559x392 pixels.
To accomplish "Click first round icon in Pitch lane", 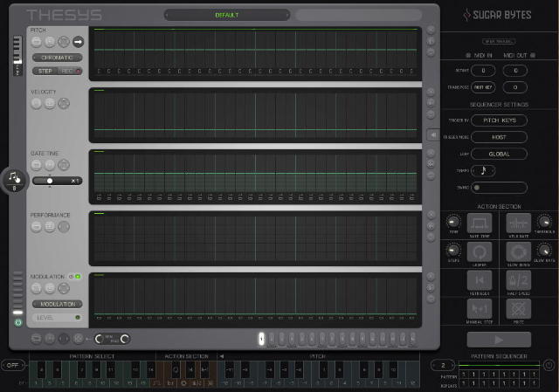I will (36, 42).
